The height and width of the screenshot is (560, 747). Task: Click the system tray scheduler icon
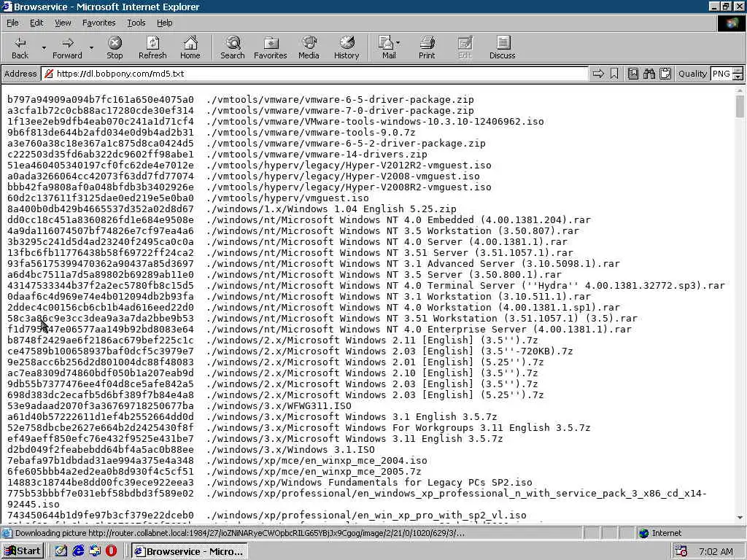(x=681, y=551)
